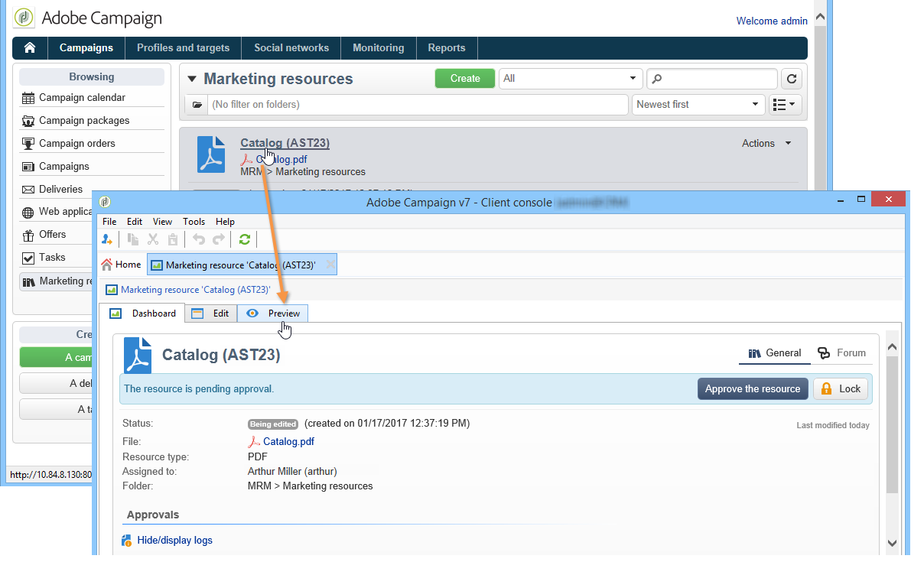The height and width of the screenshot is (562, 924).
Task: Open the 'All' filter dropdown
Action: [x=571, y=78]
